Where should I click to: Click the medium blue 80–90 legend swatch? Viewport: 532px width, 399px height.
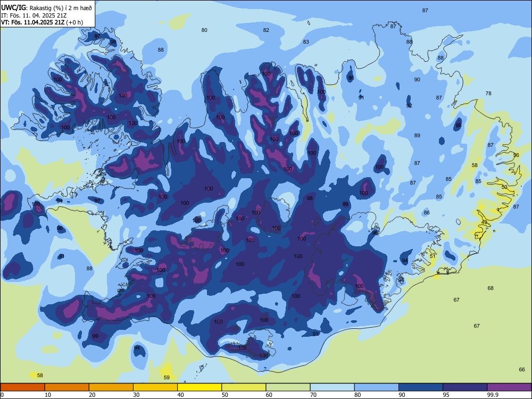click(x=377, y=387)
